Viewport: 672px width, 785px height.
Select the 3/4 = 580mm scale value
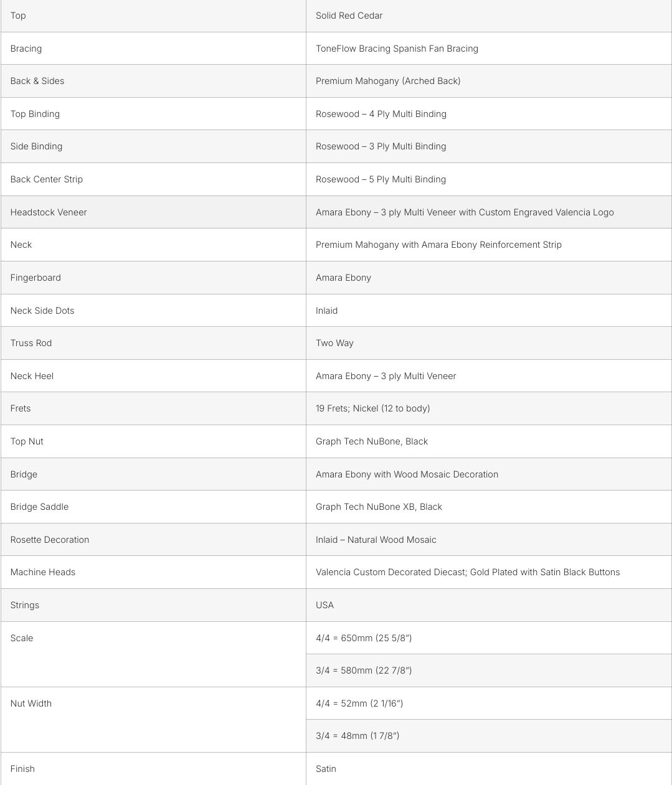pos(364,670)
